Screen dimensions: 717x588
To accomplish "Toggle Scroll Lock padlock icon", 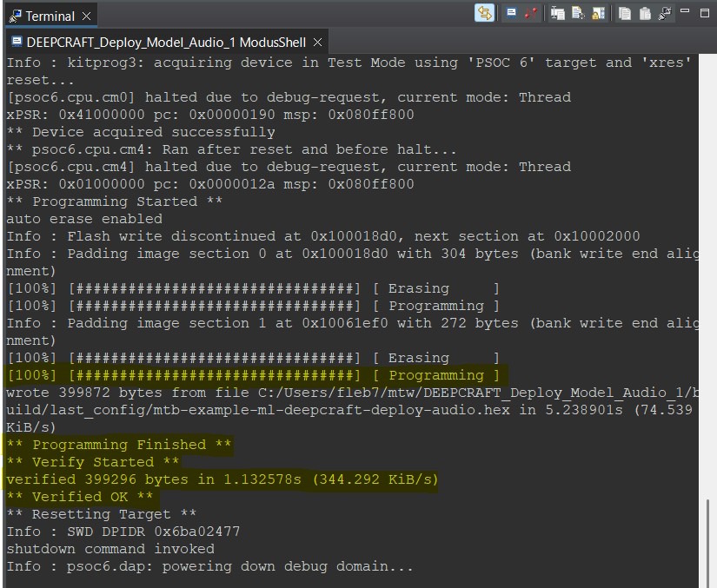I will [598, 13].
